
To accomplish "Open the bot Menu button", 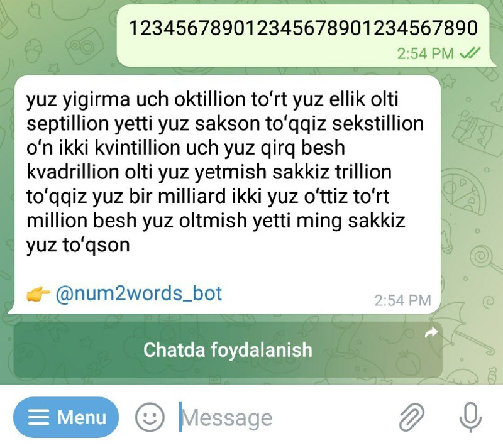I will (x=66, y=417).
